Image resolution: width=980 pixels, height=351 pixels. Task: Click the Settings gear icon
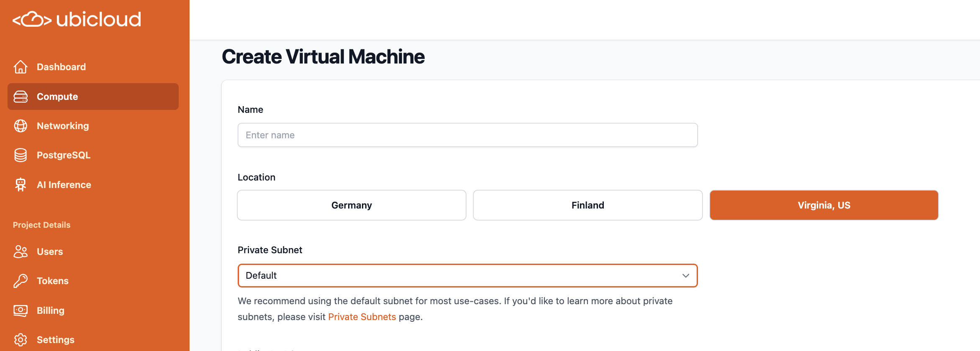pos(21,340)
